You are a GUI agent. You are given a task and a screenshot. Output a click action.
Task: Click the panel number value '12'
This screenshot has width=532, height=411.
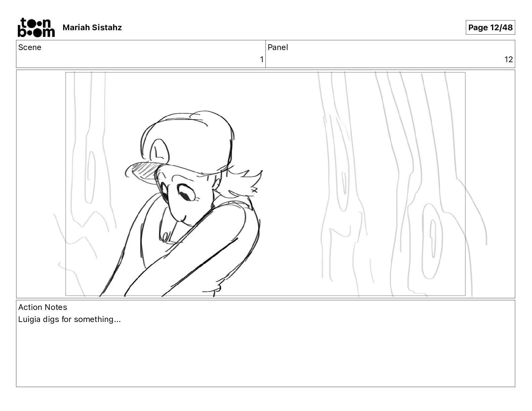pos(508,60)
